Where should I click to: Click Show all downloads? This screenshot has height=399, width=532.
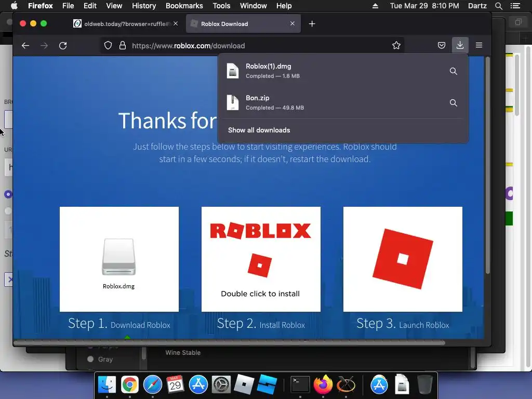click(259, 130)
